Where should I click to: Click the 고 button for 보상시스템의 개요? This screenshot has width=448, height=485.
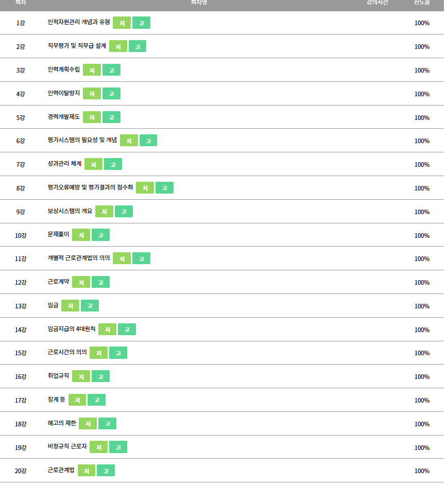click(x=124, y=212)
